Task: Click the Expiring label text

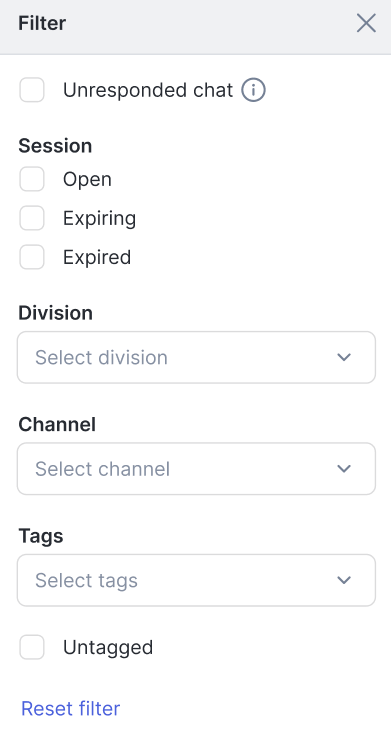Action: point(99,219)
